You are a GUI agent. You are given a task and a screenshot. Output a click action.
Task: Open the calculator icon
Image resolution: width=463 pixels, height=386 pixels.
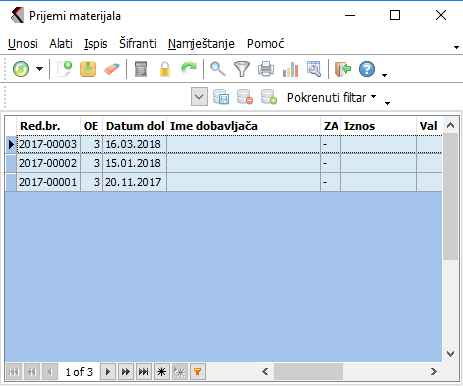point(141,69)
